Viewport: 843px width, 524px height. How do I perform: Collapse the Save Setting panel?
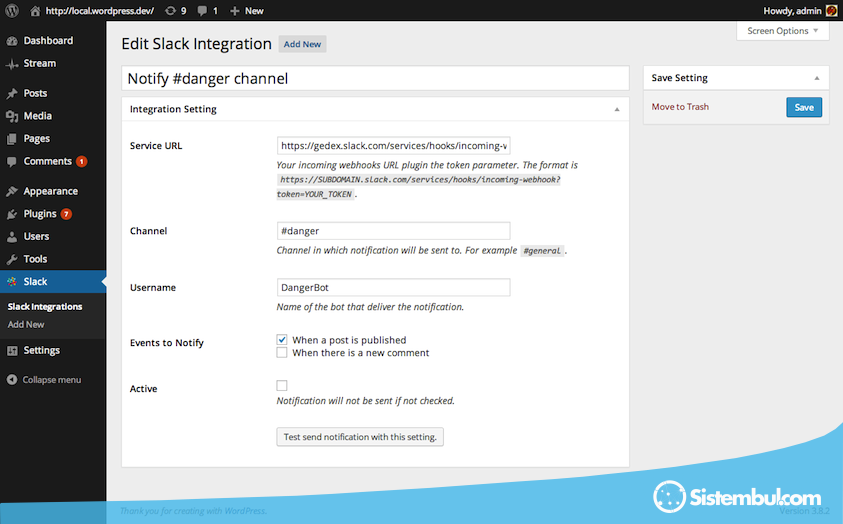[x=817, y=78]
